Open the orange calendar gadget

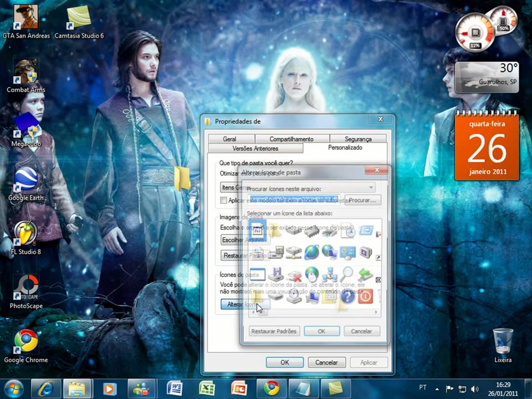487,146
